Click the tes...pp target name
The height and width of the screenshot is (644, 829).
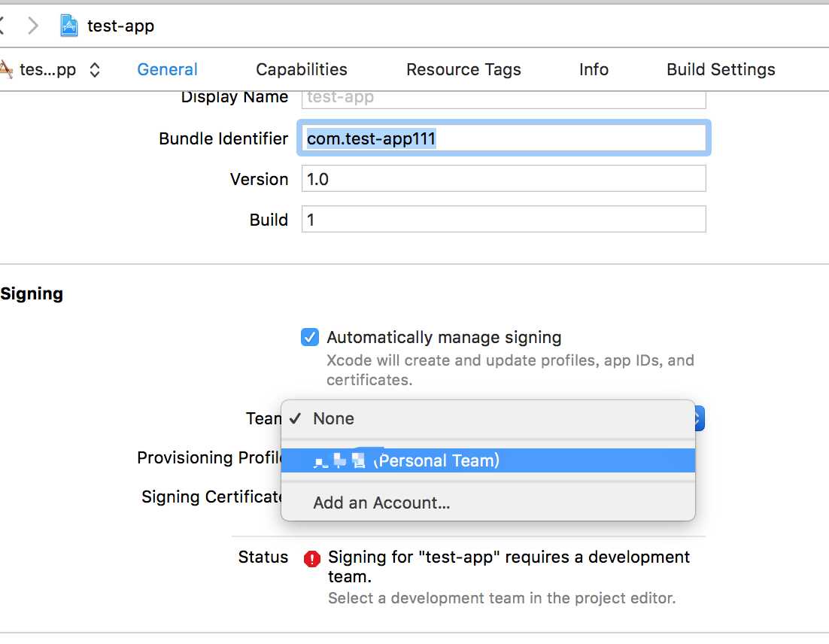(47, 70)
